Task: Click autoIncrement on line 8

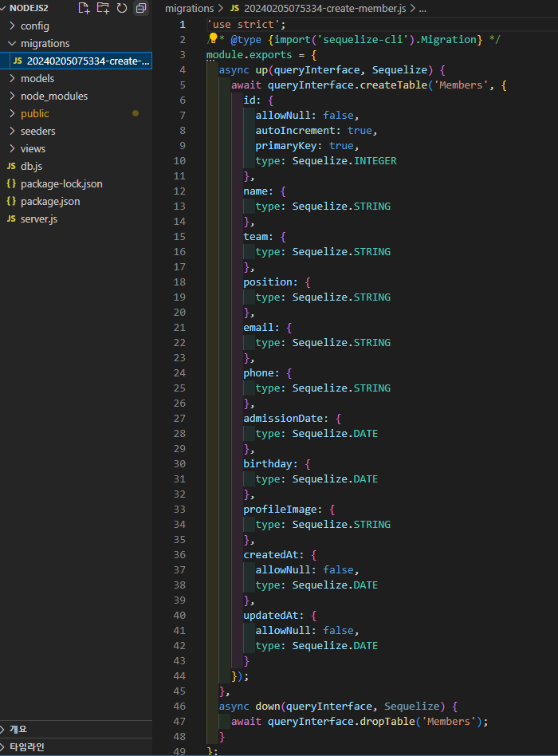Action: (296, 130)
